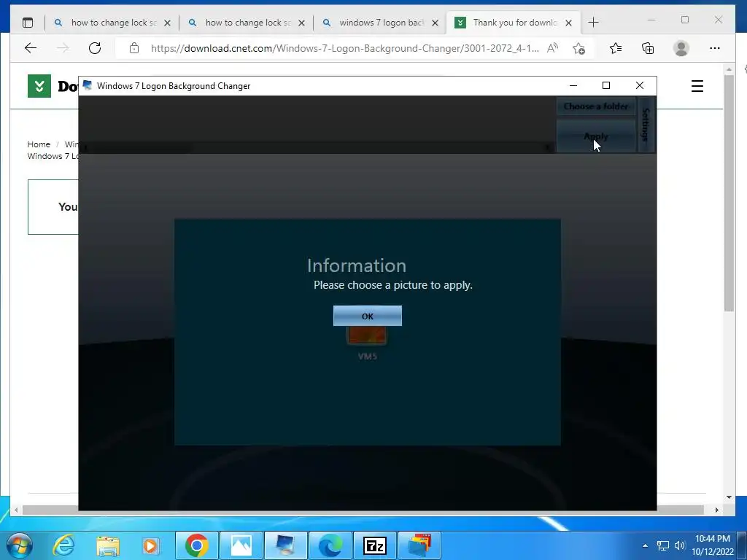Open the vertical Settings tab
Screen dimensions: 747x560
click(x=646, y=124)
